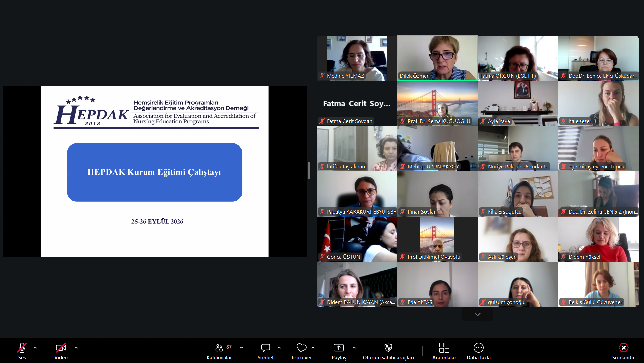Select Filiz Ersöğütçü video tile
Screen dimensions: 644x363
(x=518, y=194)
